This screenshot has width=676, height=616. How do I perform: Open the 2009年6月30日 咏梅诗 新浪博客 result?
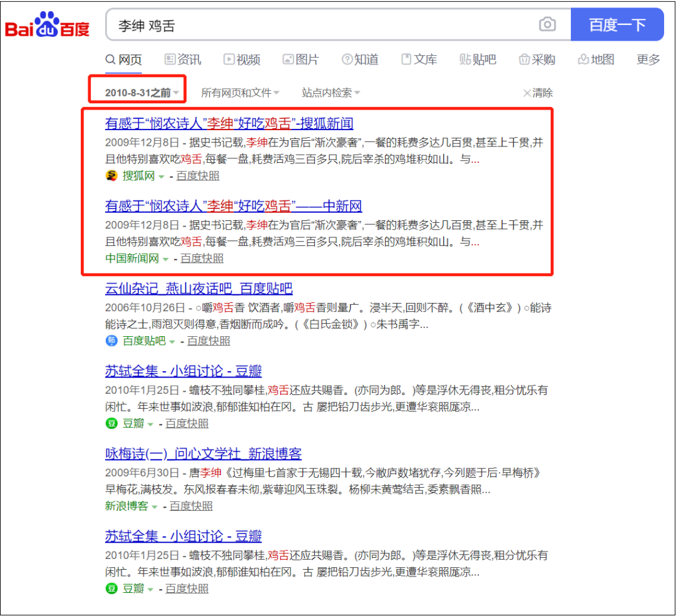click(x=203, y=453)
